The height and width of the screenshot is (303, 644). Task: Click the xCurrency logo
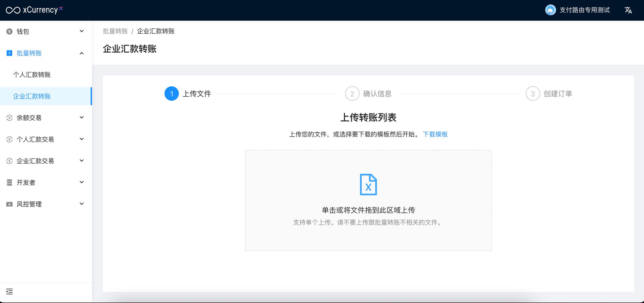click(x=34, y=10)
